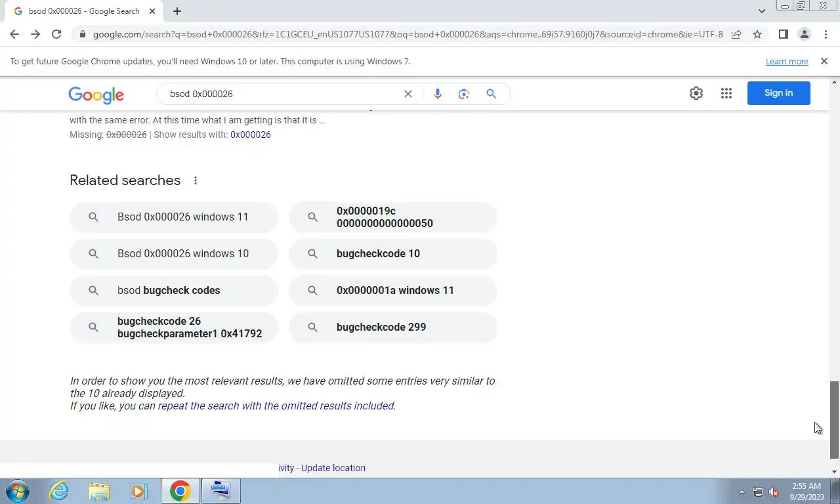Search Bsod 0x000026 windows 11
Viewport: 840px width, 504px height.
tap(174, 217)
